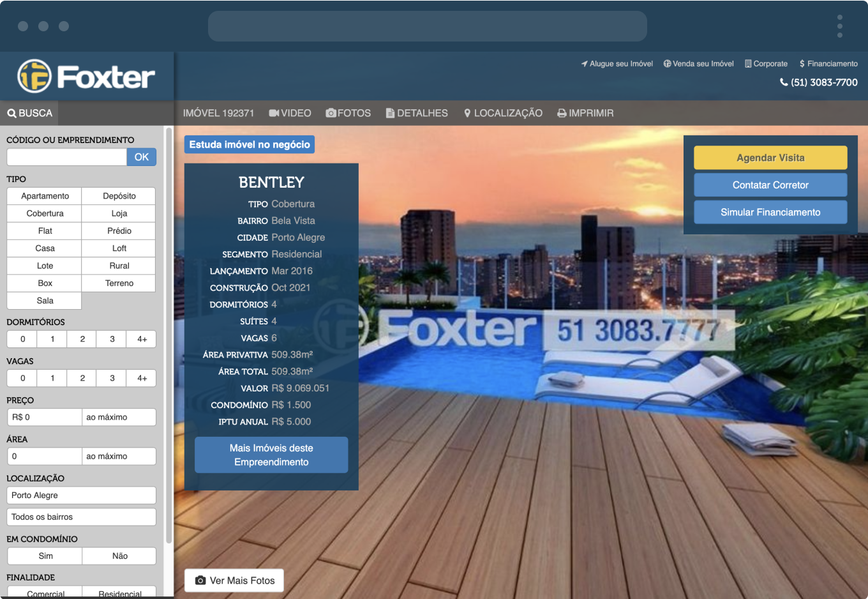Select the Cobertura property type
Viewport: 868px width, 599px height.
coord(45,213)
